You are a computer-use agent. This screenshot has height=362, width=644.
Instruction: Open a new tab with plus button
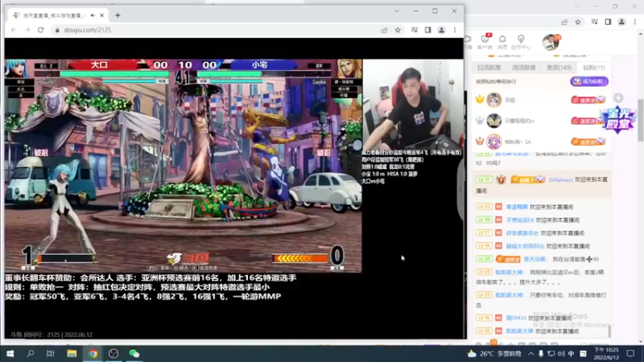click(x=118, y=15)
